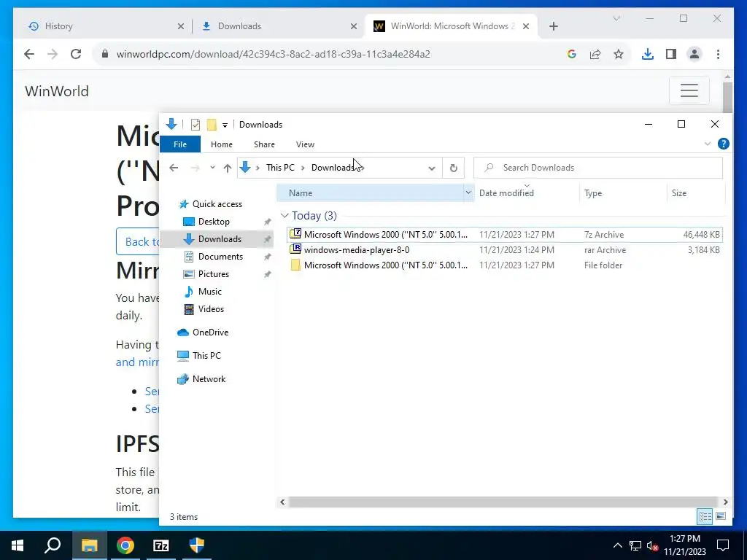747x560 pixels.
Task: Click the Type column header
Action: click(x=623, y=192)
